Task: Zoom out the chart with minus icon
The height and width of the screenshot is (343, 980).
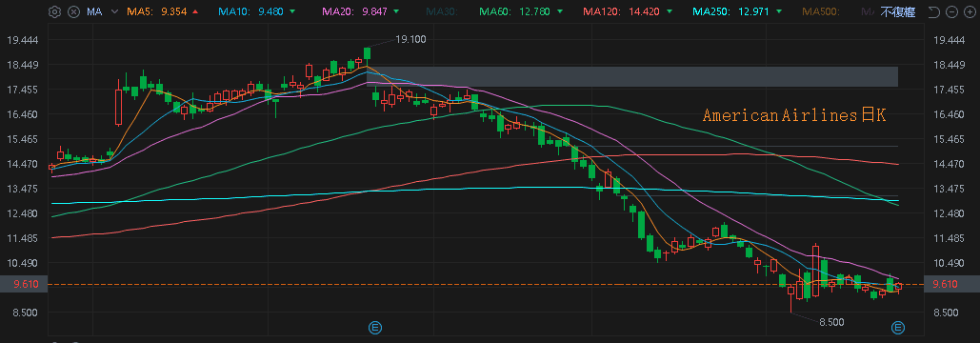Action: [x=951, y=11]
